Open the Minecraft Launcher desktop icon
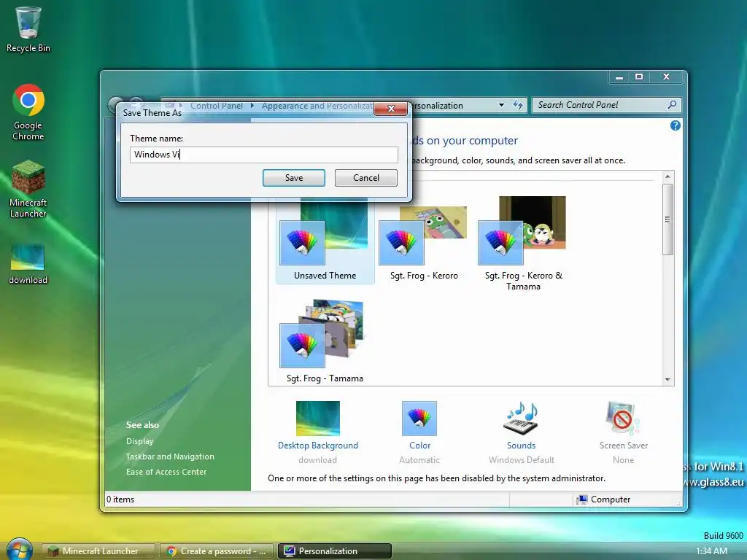Screen dimensions: 747x560 (28, 189)
